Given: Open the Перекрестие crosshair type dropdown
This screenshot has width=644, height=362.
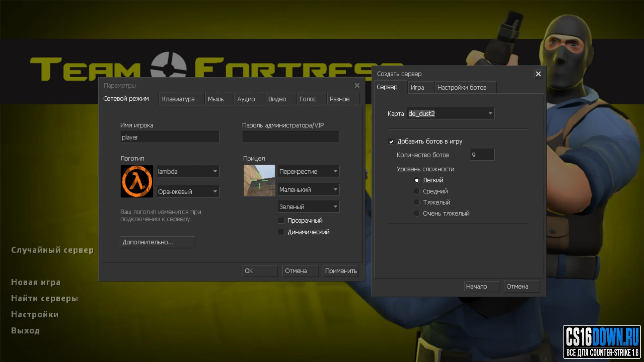Looking at the screenshot, I should tap(308, 172).
